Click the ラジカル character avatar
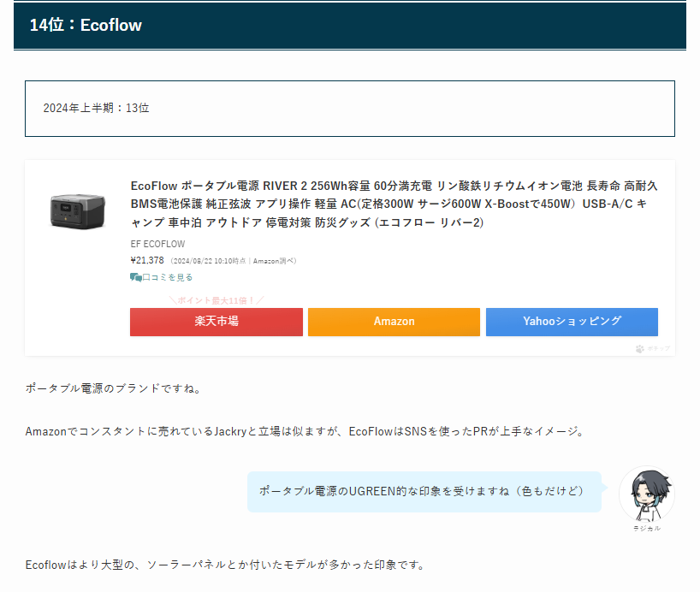The height and width of the screenshot is (592, 700). point(646,494)
